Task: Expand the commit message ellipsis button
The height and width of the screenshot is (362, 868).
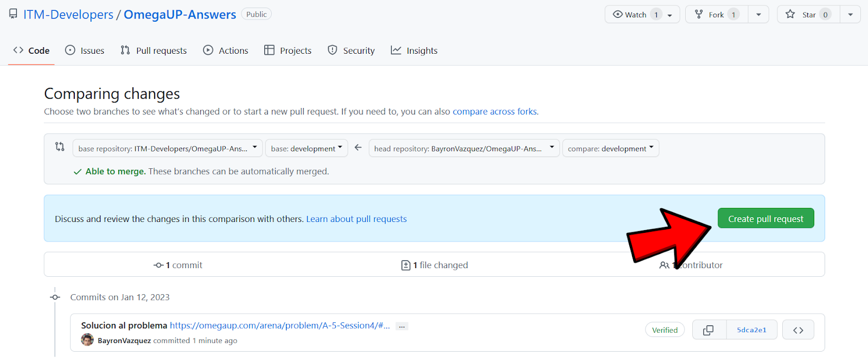Action: click(401, 326)
